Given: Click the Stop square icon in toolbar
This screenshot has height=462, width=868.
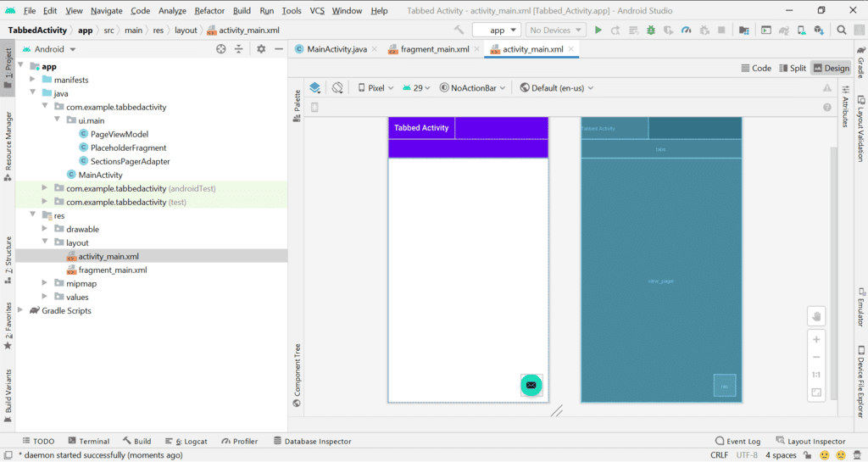Looking at the screenshot, I should (722, 30).
